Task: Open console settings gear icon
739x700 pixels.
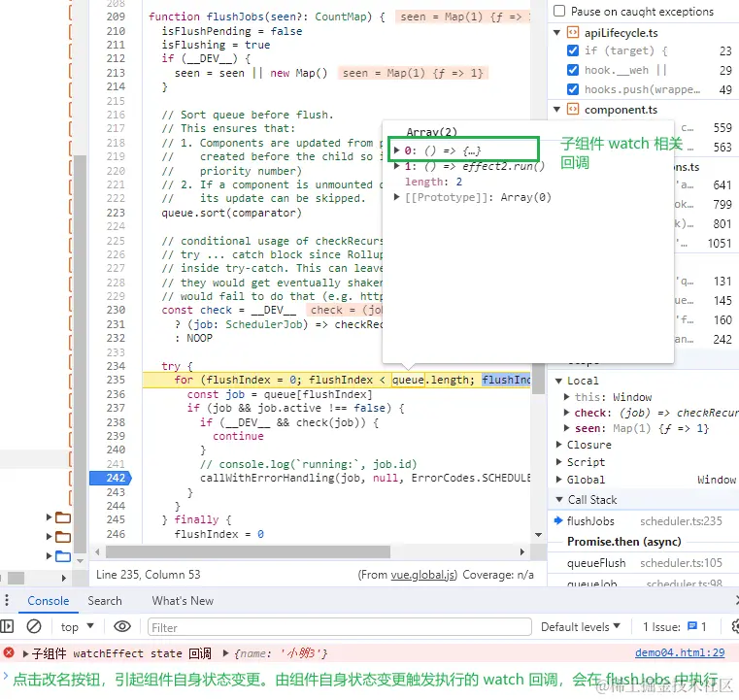Action: [735, 626]
